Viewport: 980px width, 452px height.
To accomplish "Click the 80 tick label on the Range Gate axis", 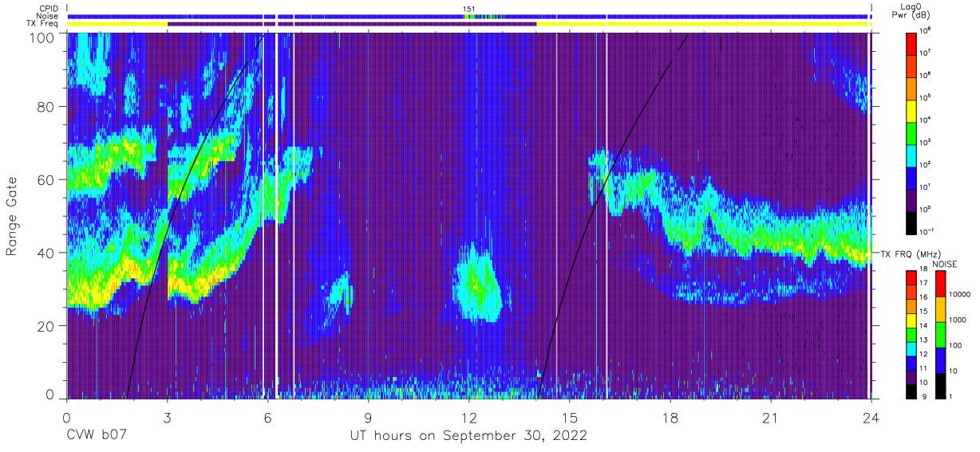I will (47, 107).
